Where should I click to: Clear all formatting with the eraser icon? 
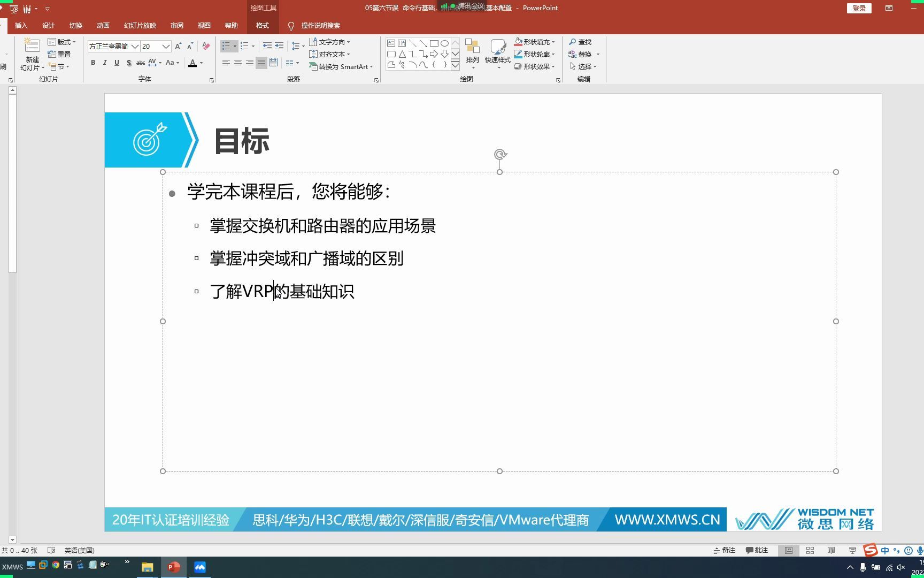click(206, 47)
